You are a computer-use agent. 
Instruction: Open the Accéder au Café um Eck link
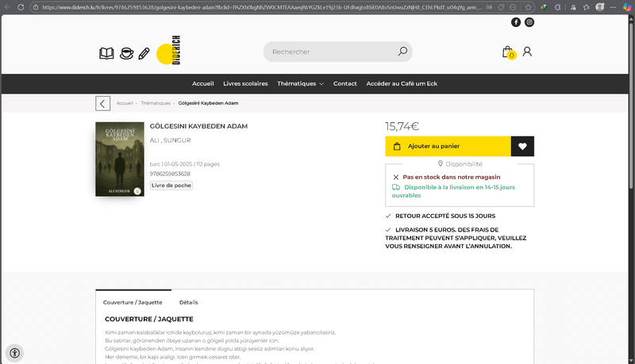click(402, 83)
